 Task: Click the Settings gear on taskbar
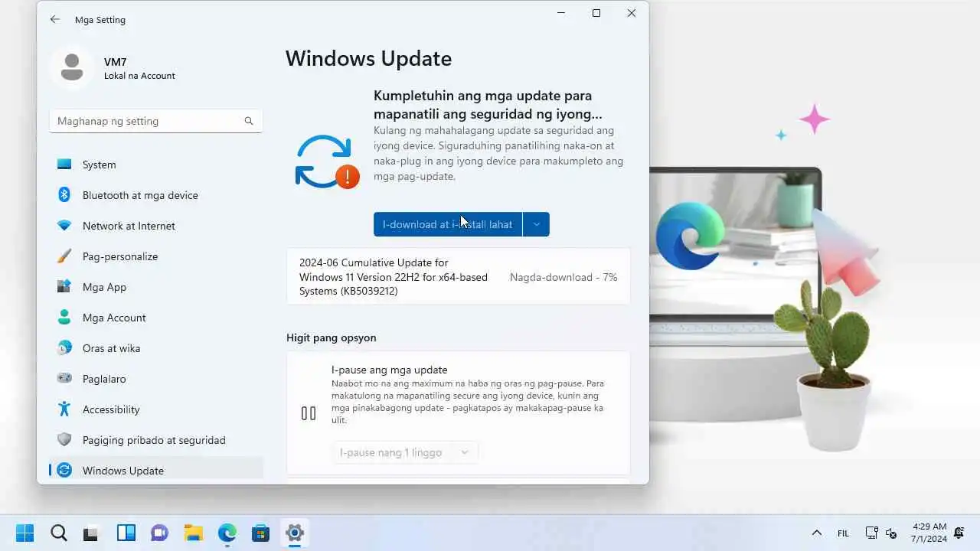[294, 533]
